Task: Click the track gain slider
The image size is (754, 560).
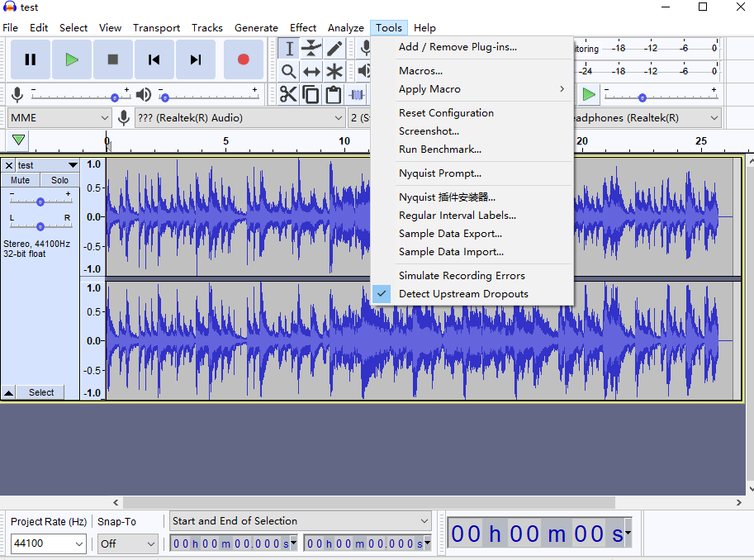Action: (40, 200)
